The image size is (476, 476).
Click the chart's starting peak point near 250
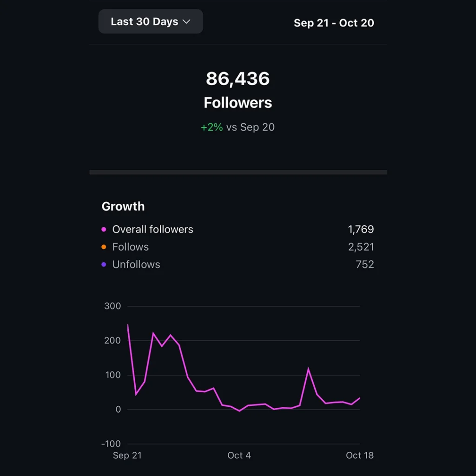tap(128, 325)
